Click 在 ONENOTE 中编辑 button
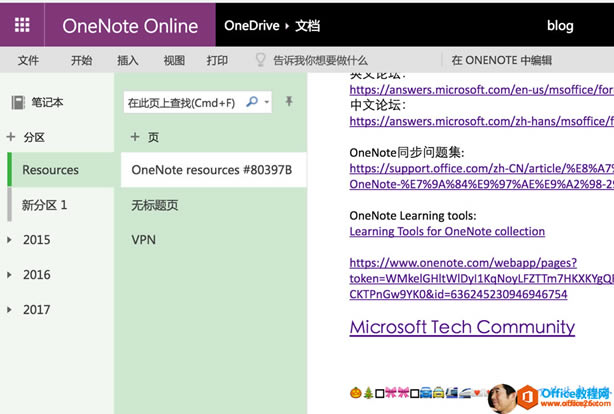This screenshot has height=414, width=614. [x=502, y=60]
